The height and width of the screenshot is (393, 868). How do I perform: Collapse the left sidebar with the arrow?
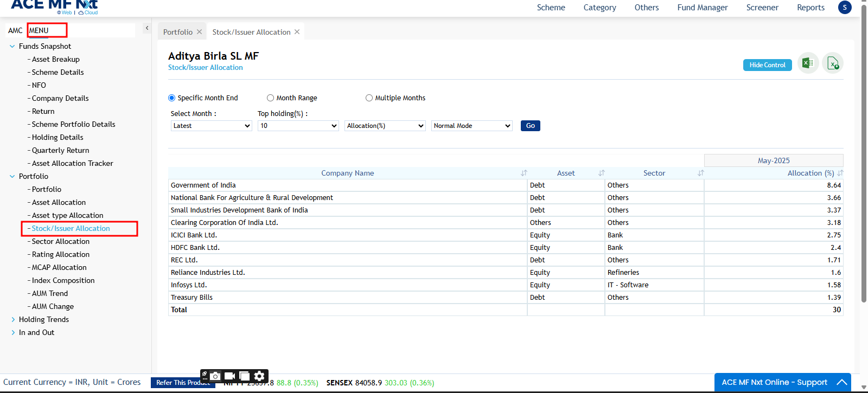coord(146,28)
